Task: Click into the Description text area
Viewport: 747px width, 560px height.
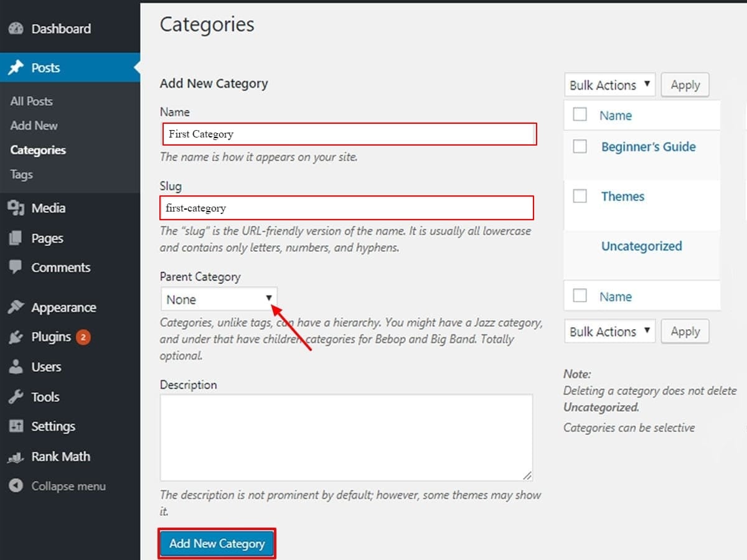Action: [x=346, y=437]
